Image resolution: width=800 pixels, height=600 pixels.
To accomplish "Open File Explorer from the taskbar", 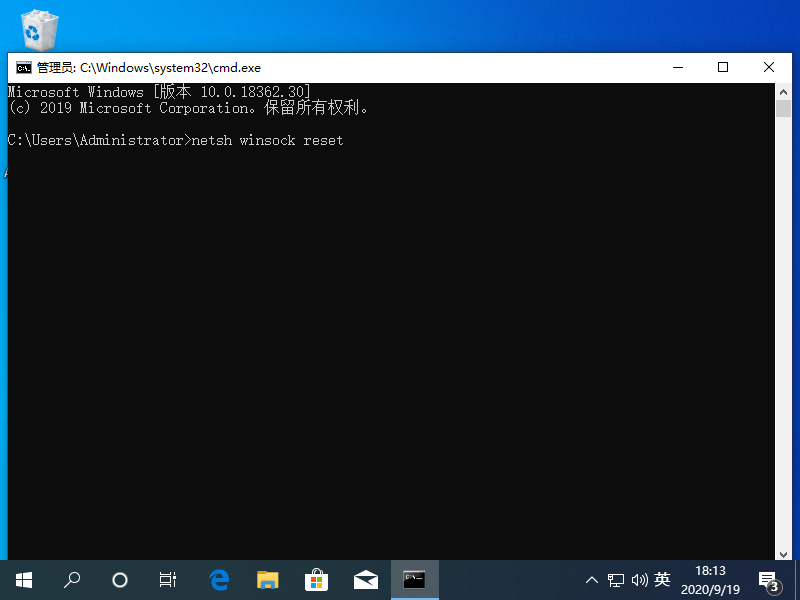I will point(267,579).
